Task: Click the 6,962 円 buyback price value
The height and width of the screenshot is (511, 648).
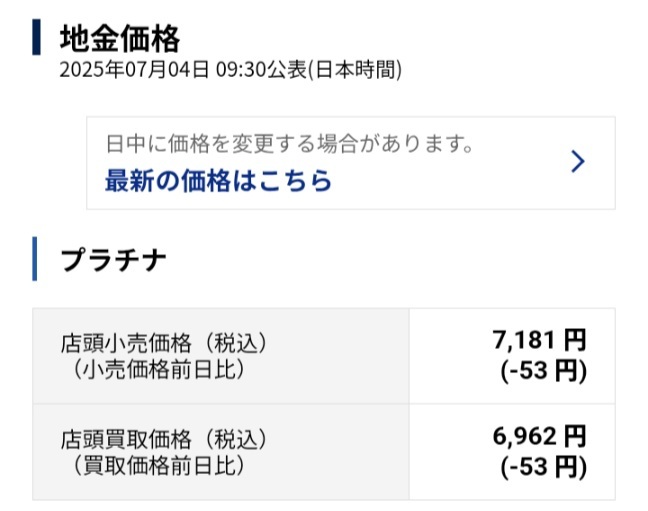Action: tap(539, 436)
